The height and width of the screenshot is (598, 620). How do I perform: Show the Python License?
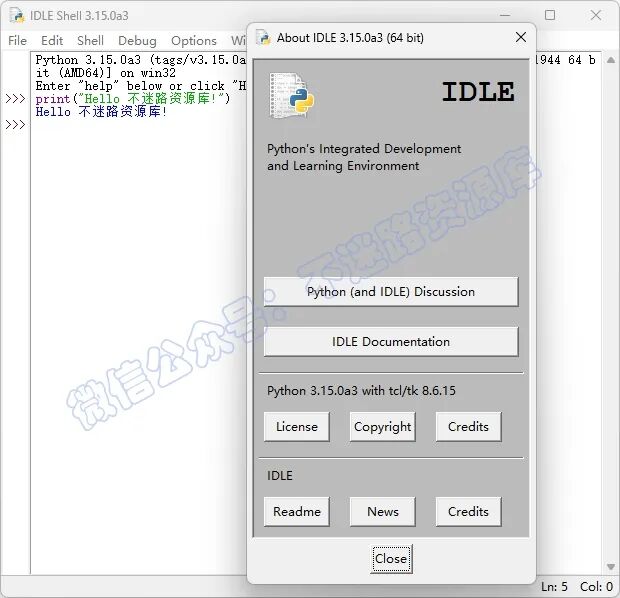point(297,427)
